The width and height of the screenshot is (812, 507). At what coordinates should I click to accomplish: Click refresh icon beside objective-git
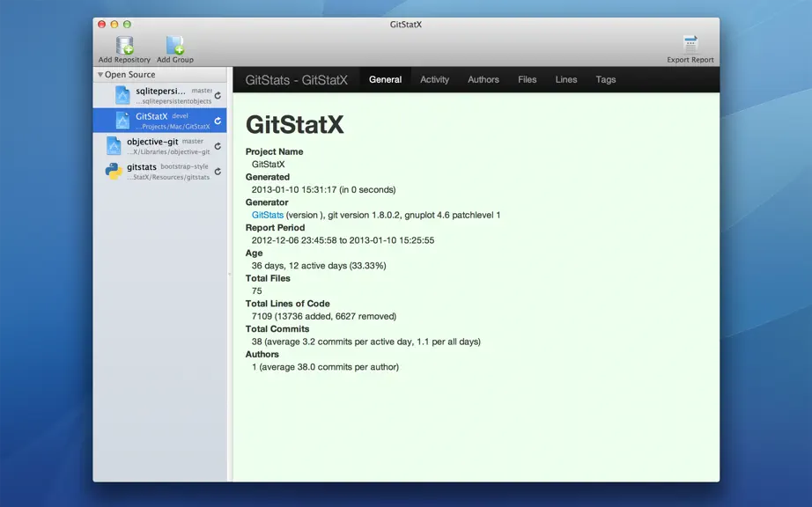pos(218,146)
